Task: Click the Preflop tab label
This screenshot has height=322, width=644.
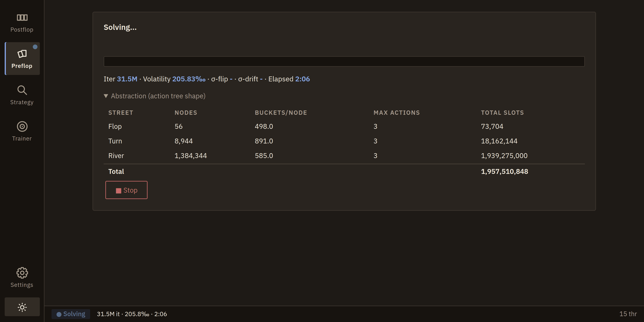Action: tap(22, 66)
